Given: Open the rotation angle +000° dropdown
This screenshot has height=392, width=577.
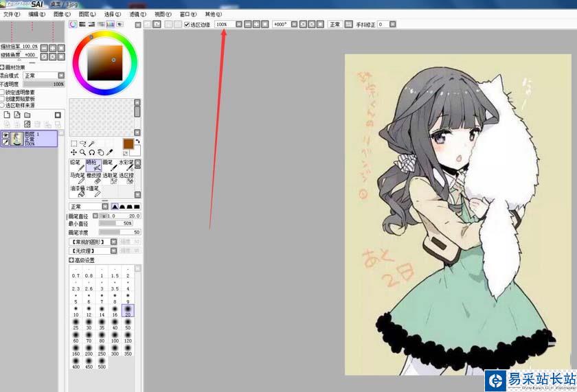Looking at the screenshot, I should [x=294, y=24].
